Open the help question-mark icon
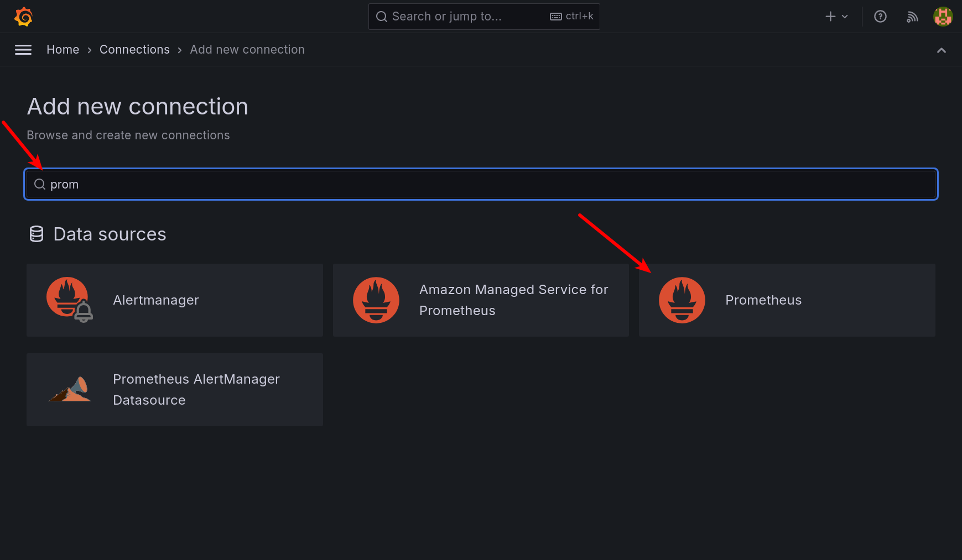 point(880,17)
